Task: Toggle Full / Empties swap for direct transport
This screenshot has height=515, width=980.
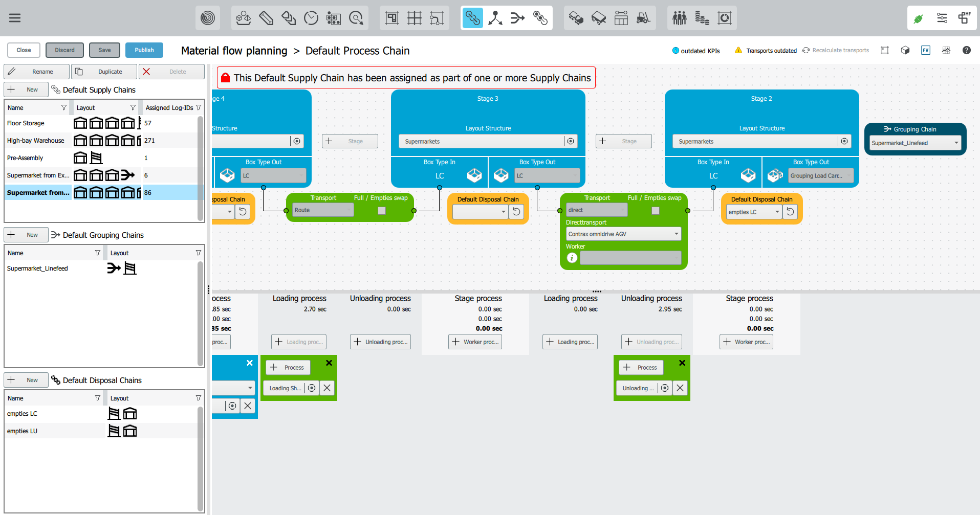Action: coord(655,211)
